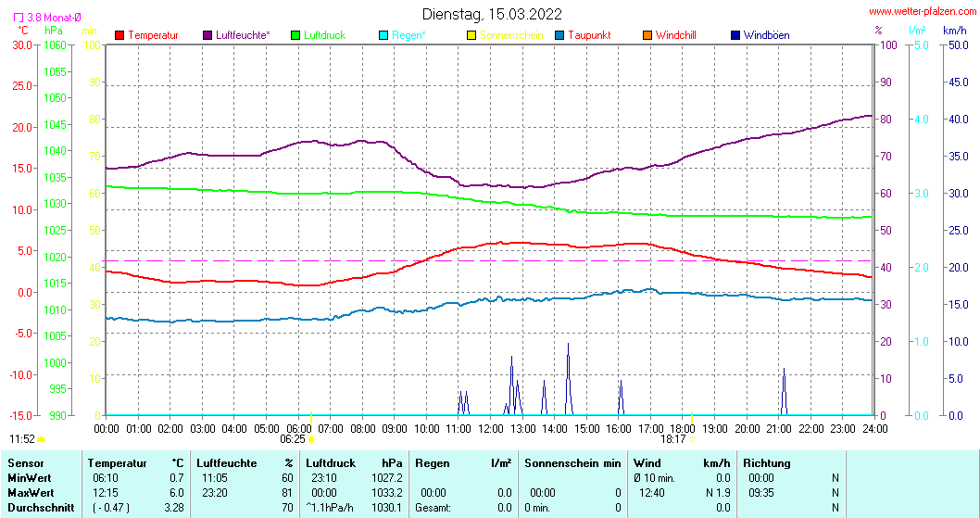Click the purple Luftfeuchte legend swatch
Screen dimensions: 980x518
pyautogui.click(x=207, y=35)
